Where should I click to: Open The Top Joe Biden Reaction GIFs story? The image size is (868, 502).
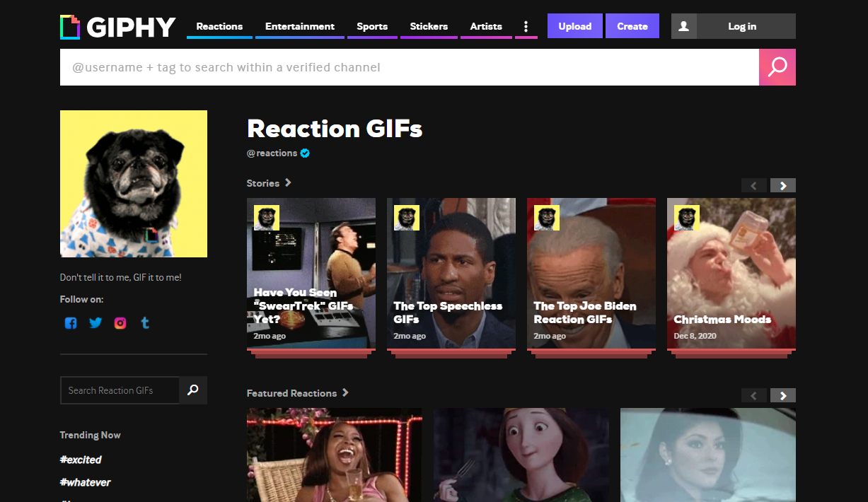(591, 274)
